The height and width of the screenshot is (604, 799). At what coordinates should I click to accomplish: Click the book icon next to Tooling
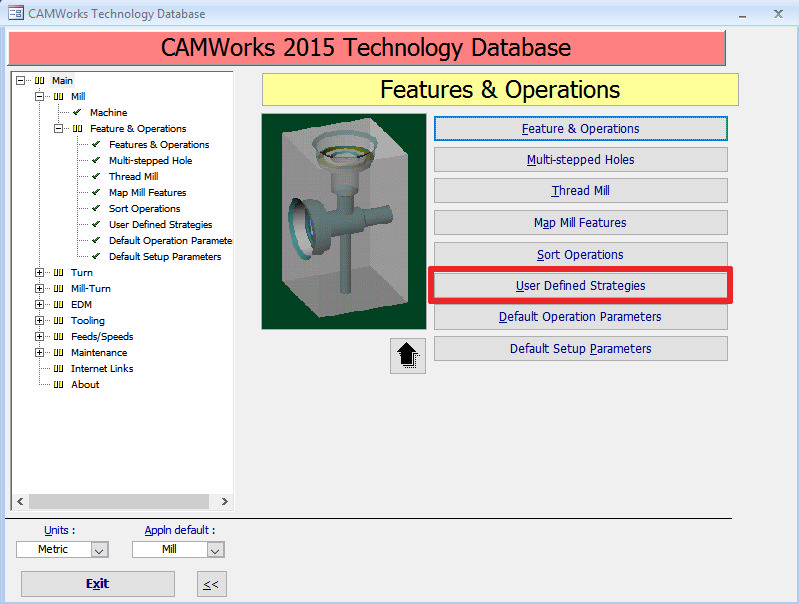tap(58, 321)
